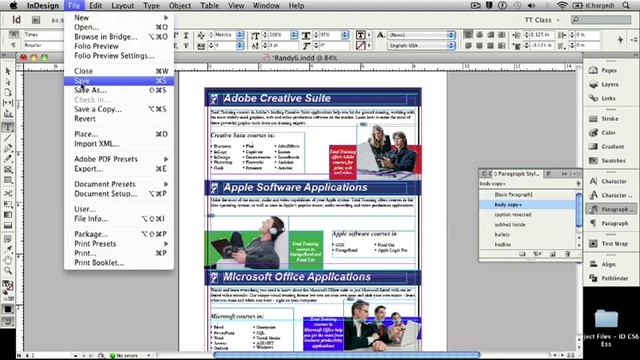The image size is (640, 360).
Task: Click the Spotlight search icon
Action: pyautogui.click(x=626, y=5)
